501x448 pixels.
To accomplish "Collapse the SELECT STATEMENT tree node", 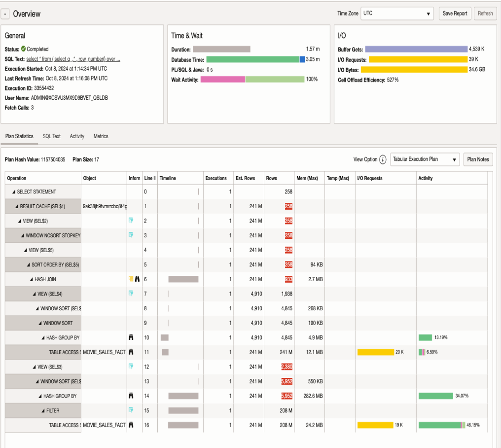I will pos(14,192).
